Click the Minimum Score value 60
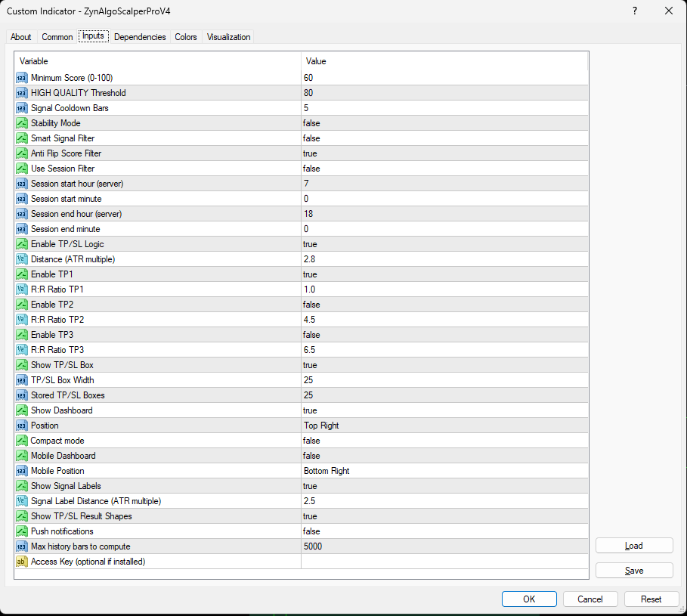687x616 pixels. pyautogui.click(x=444, y=78)
